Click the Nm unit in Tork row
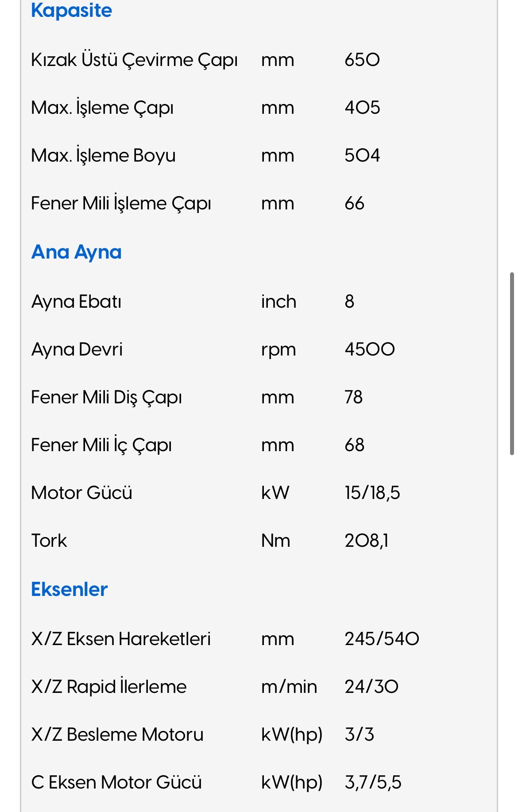Screen dimensions: 518x812 pos(276,541)
